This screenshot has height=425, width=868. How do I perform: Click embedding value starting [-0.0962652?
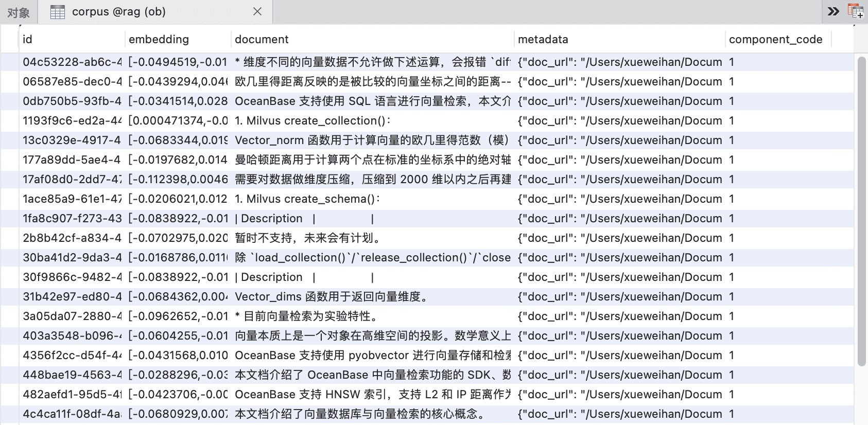pyautogui.click(x=178, y=316)
